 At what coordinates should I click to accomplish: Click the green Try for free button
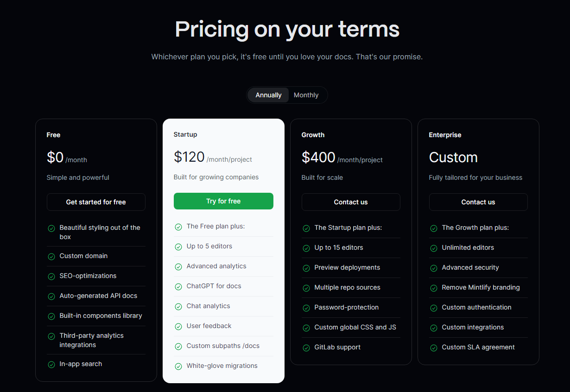tap(223, 201)
